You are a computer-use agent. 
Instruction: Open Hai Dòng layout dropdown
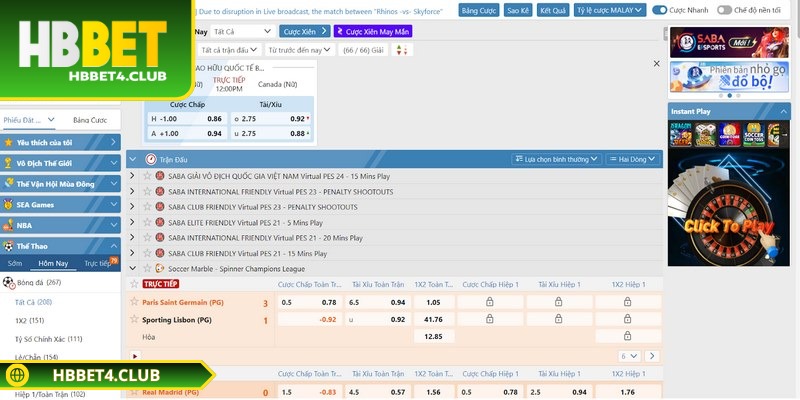point(633,160)
